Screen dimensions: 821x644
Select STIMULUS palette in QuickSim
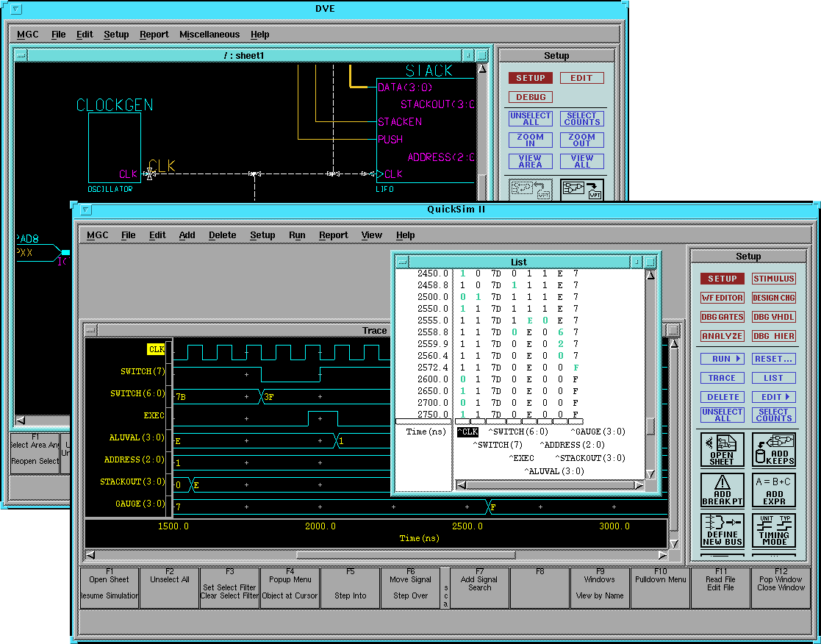(774, 279)
